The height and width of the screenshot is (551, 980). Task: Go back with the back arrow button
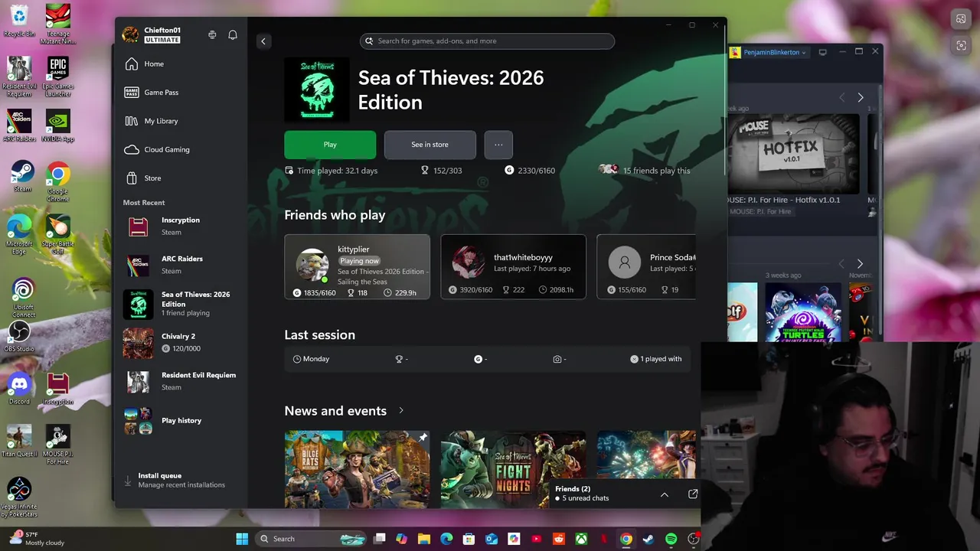coord(263,41)
